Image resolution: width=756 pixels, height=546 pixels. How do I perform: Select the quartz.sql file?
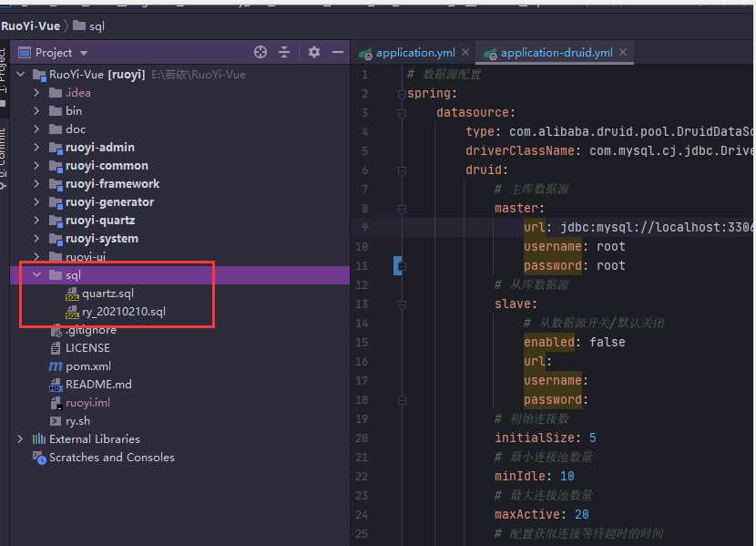pos(107,294)
